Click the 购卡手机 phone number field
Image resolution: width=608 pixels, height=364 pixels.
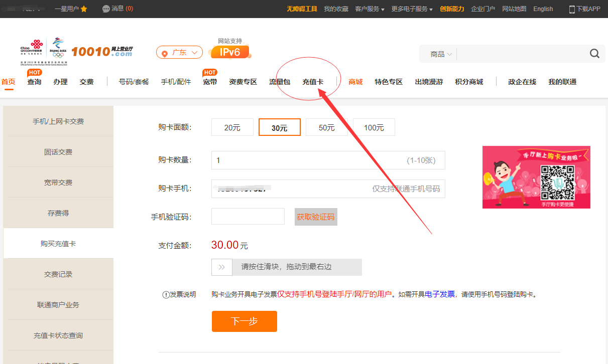(x=328, y=189)
